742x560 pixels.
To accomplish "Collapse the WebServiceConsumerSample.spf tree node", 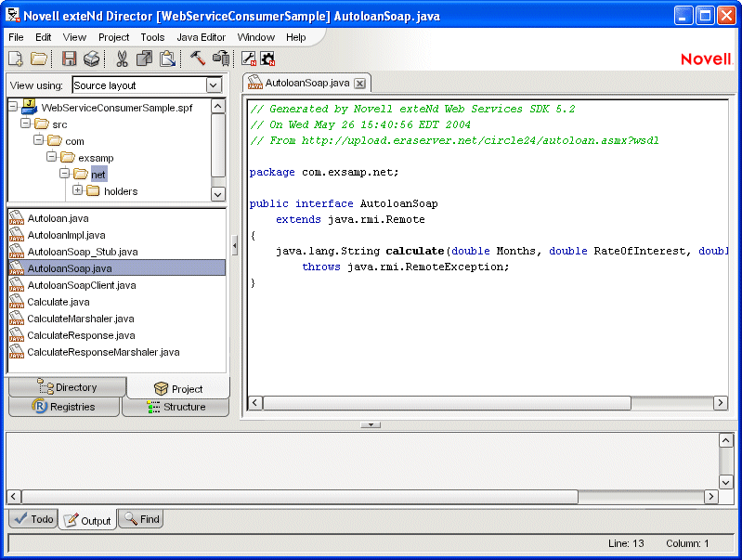I will click(13, 106).
